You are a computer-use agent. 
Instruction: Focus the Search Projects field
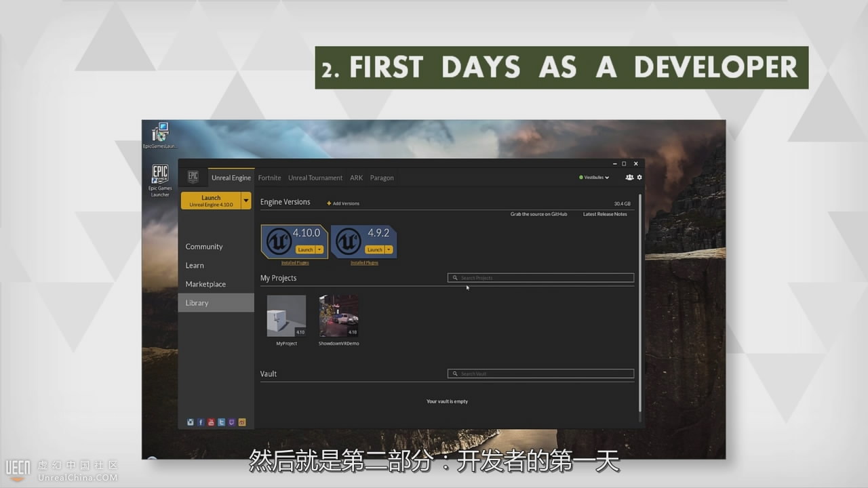pos(541,278)
